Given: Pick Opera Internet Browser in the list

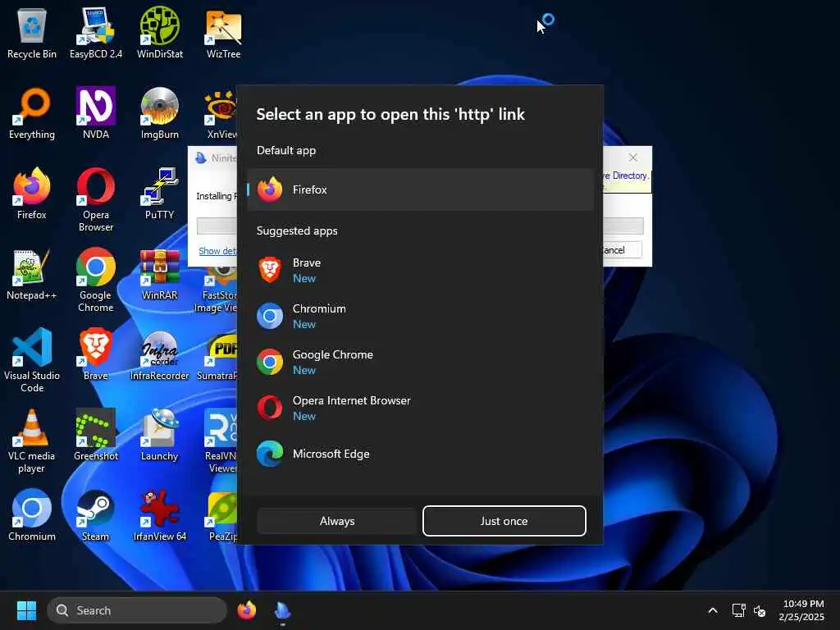Looking at the screenshot, I should tap(421, 408).
